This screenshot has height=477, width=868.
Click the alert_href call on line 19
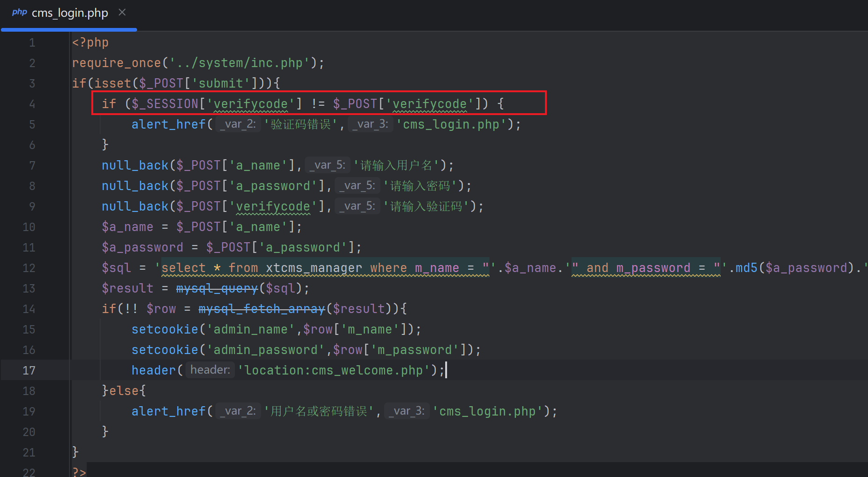pyautogui.click(x=169, y=411)
